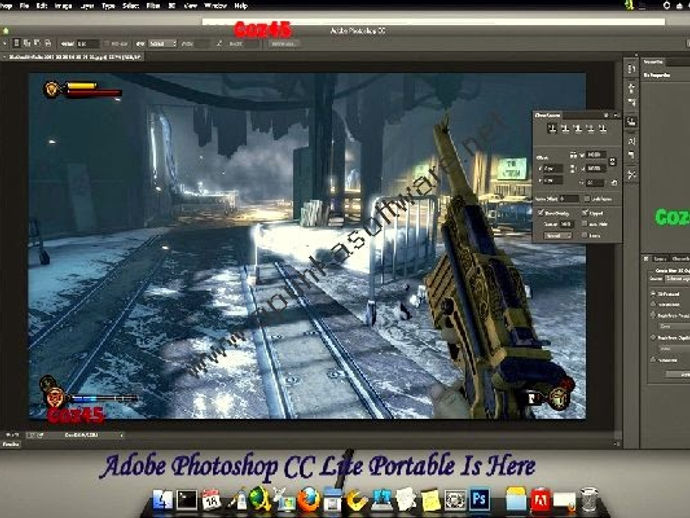The width and height of the screenshot is (690, 518).
Task: Toggle the Clipped checkbox
Action: click(x=585, y=213)
